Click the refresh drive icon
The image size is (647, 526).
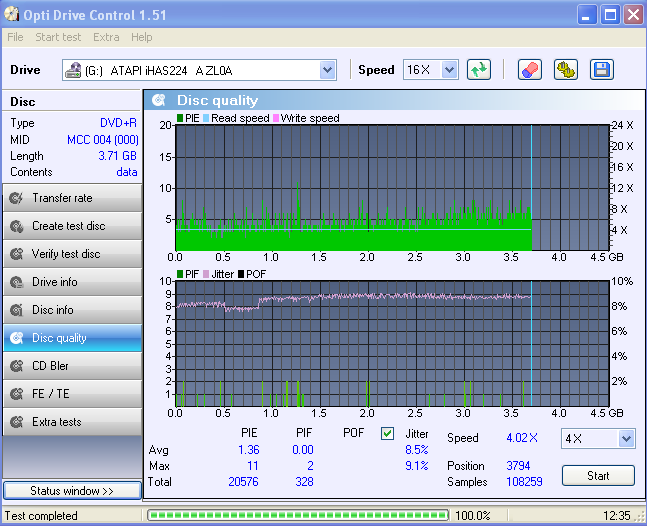click(479, 69)
